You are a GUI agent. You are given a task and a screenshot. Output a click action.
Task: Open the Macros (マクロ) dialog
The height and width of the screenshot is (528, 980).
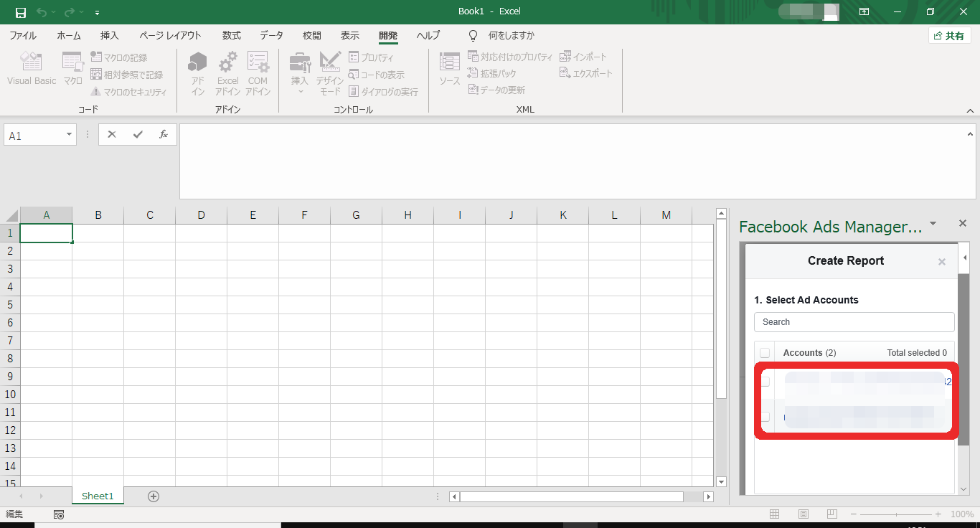point(72,70)
